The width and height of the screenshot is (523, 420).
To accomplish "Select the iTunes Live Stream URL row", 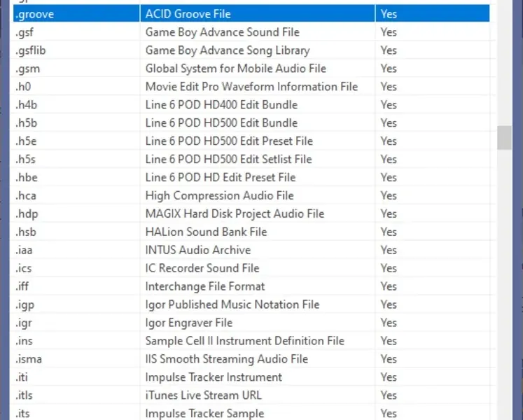I will click(203, 395).
